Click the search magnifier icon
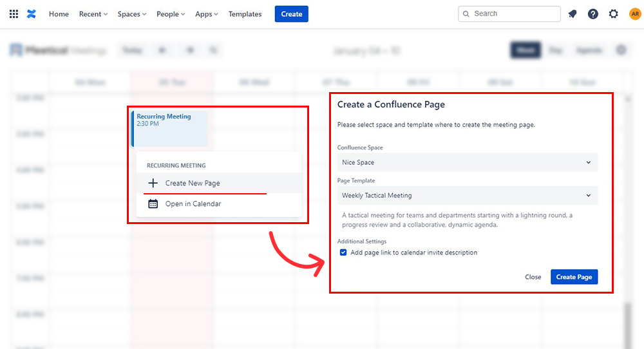The image size is (644, 349). tap(466, 14)
